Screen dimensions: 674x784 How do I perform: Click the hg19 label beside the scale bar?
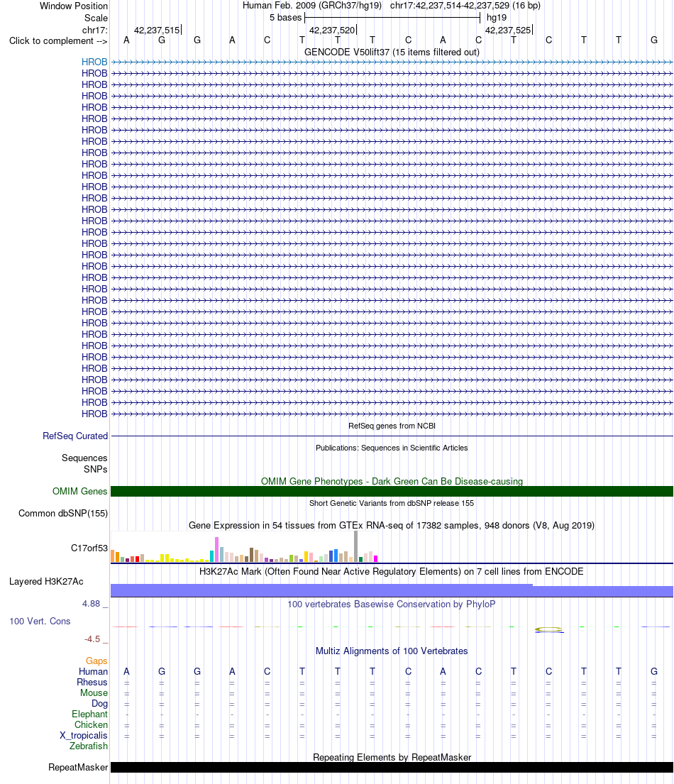tap(497, 18)
